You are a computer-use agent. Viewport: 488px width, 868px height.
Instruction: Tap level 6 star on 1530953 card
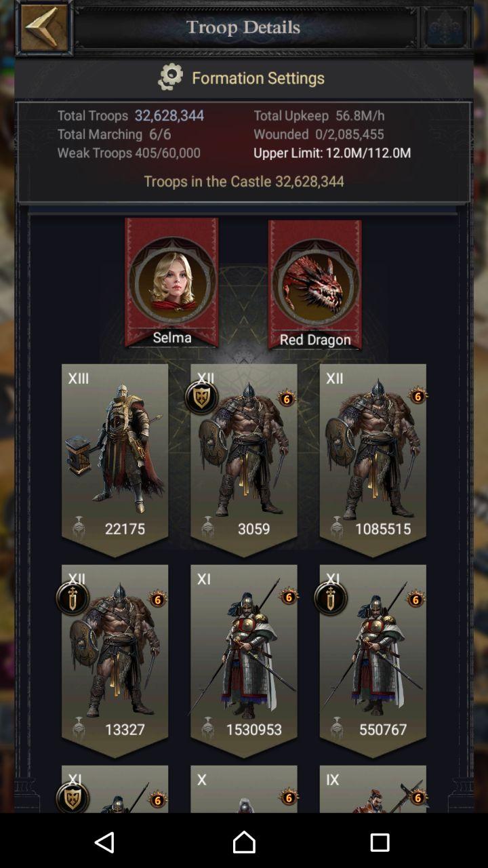[x=289, y=597]
